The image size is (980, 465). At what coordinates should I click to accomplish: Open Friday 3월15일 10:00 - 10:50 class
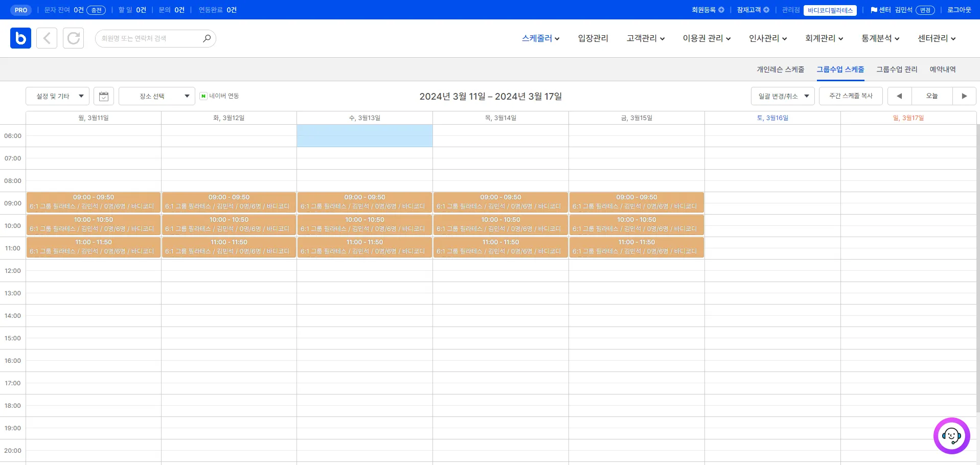(636, 225)
